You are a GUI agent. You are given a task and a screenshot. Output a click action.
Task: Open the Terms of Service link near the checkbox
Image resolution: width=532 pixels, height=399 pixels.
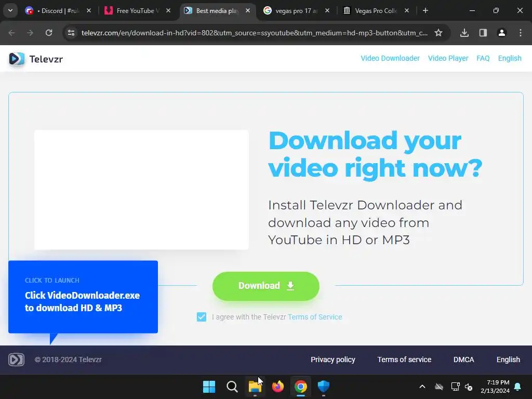[x=315, y=317]
